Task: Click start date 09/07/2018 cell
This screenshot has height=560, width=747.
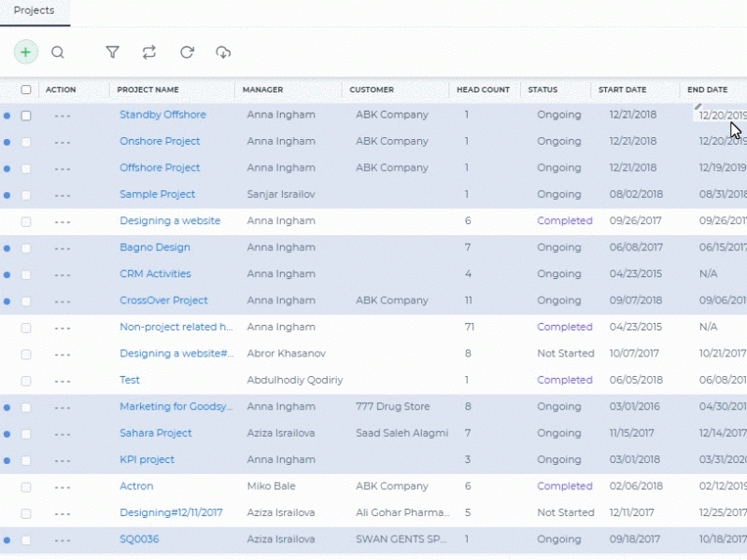Action: (x=636, y=301)
